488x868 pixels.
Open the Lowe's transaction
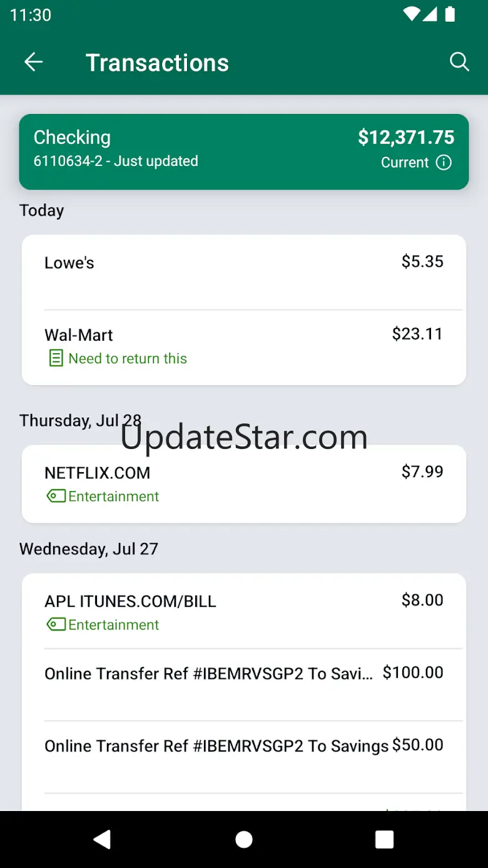pos(244,273)
